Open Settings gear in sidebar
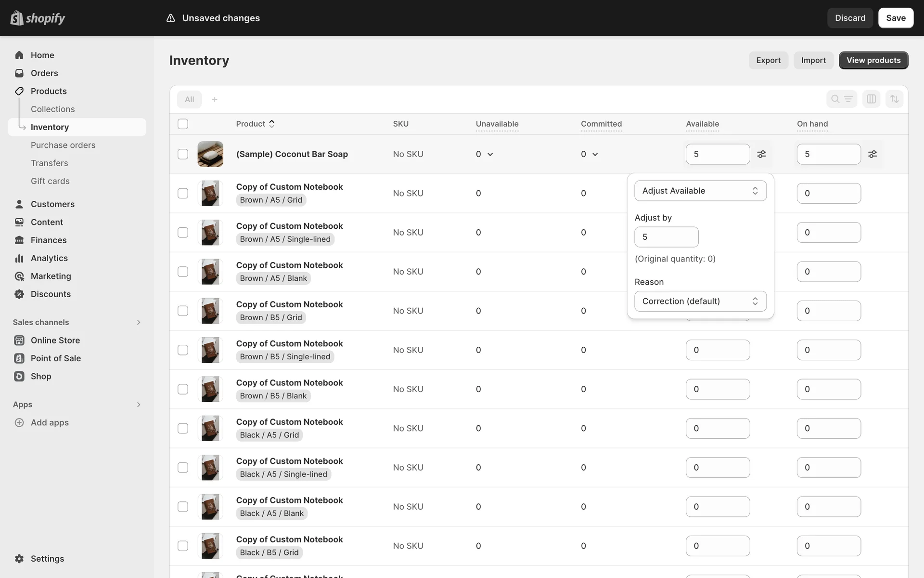 coord(19,559)
